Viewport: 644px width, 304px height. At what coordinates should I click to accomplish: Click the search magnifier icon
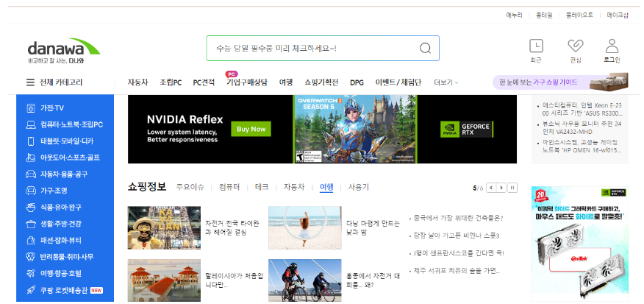(x=425, y=48)
